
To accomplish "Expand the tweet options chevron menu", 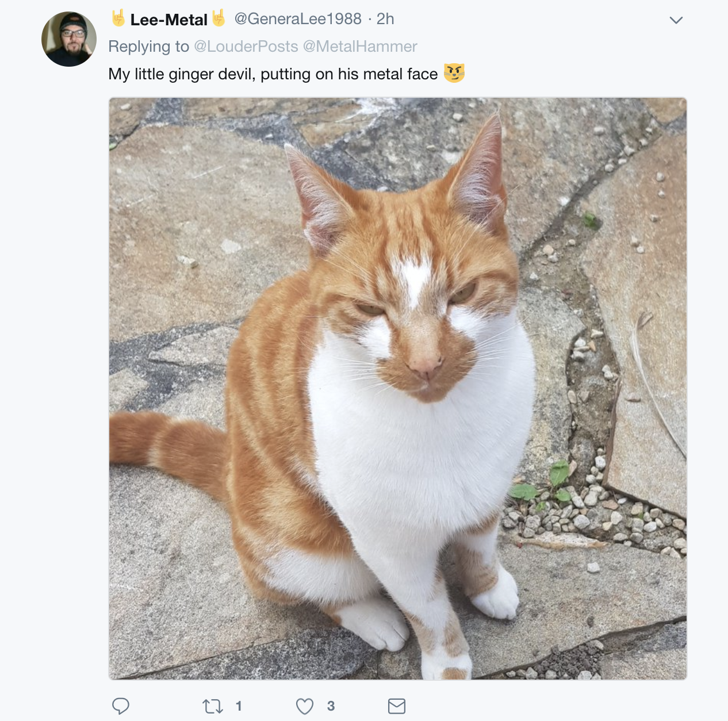I will (676, 20).
